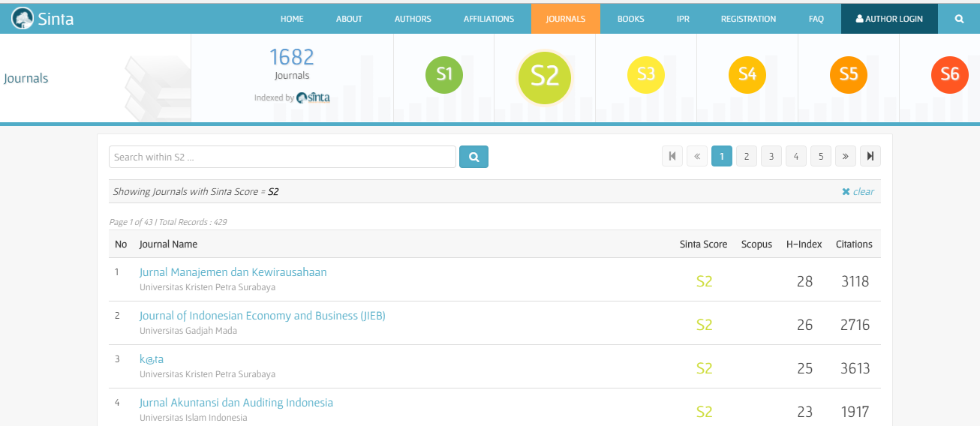This screenshot has width=980, height=426.
Task: Open the JOURNALS menu item
Action: tap(566, 19)
